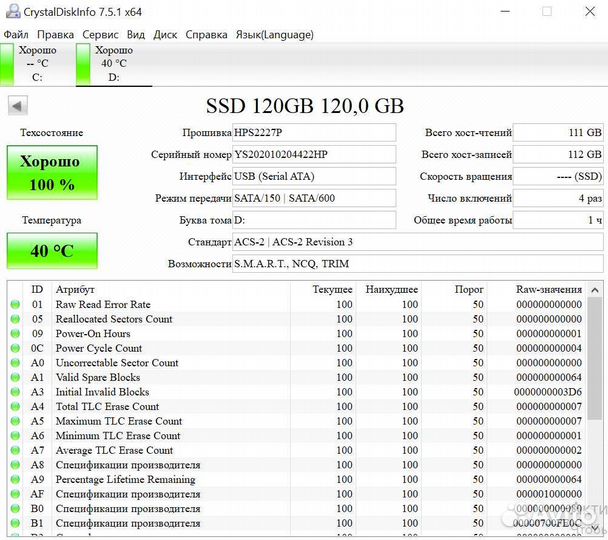Open the Язык(Language) menu
This screenshot has height=540, width=608.
tap(275, 35)
